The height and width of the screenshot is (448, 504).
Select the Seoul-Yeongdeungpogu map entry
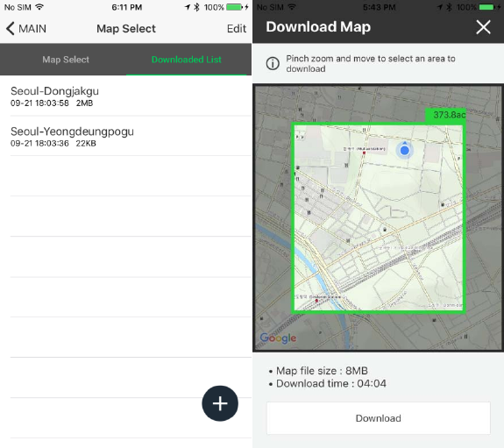tap(131, 136)
